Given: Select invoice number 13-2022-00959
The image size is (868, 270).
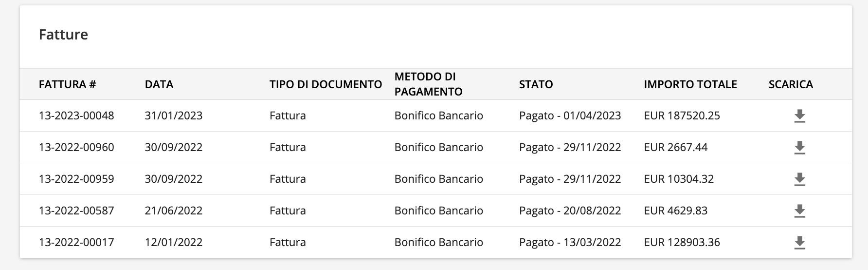Looking at the screenshot, I should pyautogui.click(x=76, y=179).
